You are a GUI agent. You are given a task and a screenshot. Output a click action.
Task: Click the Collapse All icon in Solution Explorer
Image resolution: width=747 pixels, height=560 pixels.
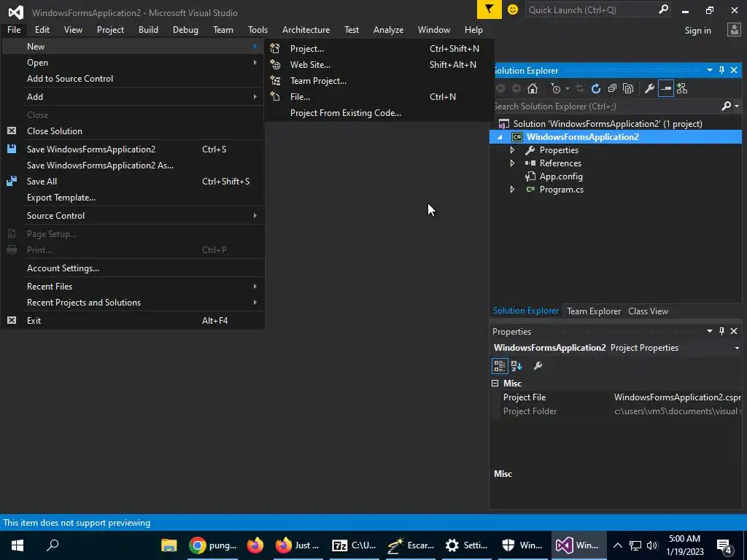point(612,88)
